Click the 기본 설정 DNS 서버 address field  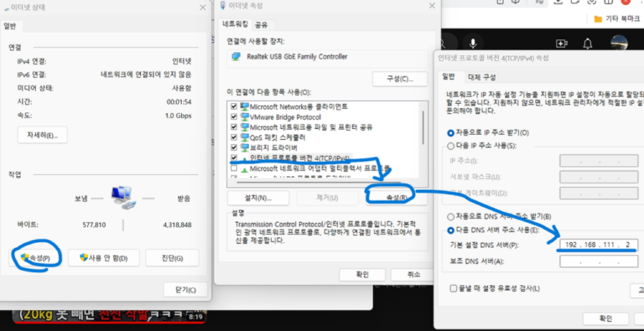click(599, 246)
